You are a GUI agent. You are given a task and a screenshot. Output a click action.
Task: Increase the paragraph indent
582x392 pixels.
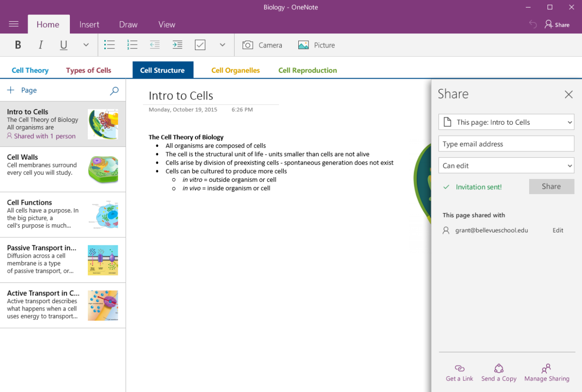[x=178, y=45]
